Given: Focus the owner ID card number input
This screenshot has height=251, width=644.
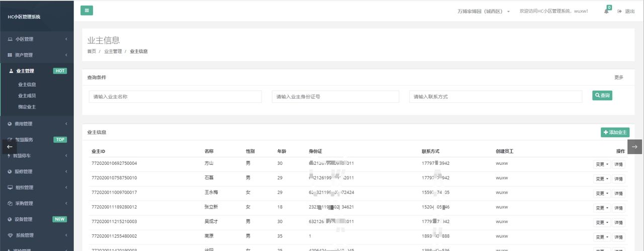Looking at the screenshot, I should tap(336, 97).
